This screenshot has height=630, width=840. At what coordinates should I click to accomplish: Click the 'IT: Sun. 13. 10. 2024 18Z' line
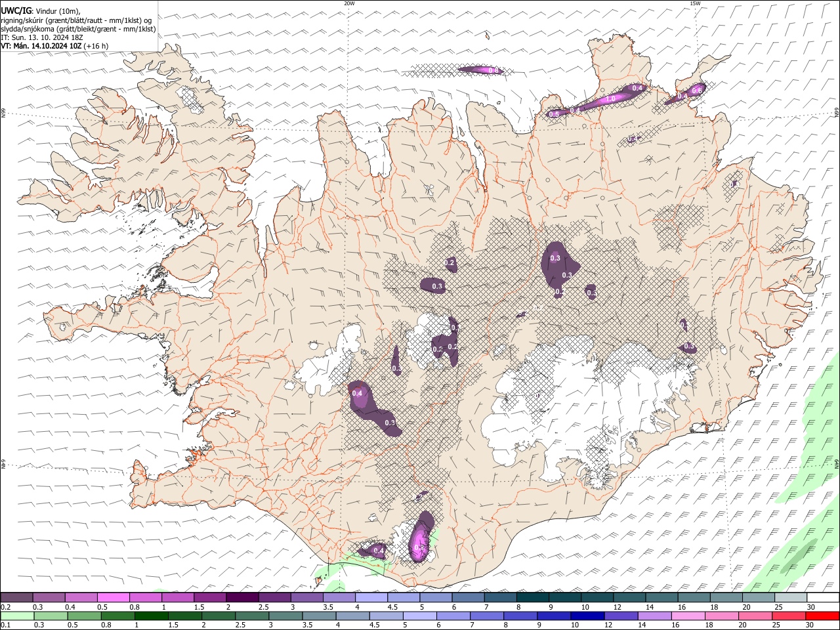(42, 37)
